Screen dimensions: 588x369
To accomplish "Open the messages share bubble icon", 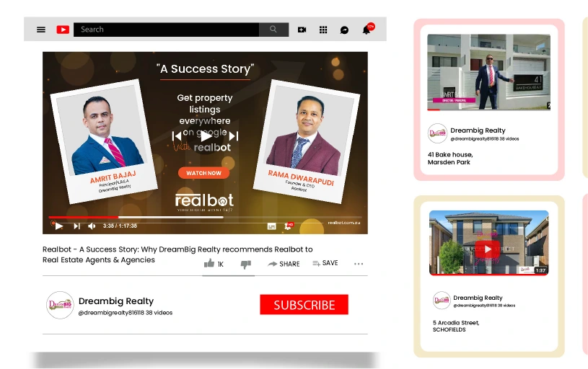I will click(x=344, y=30).
